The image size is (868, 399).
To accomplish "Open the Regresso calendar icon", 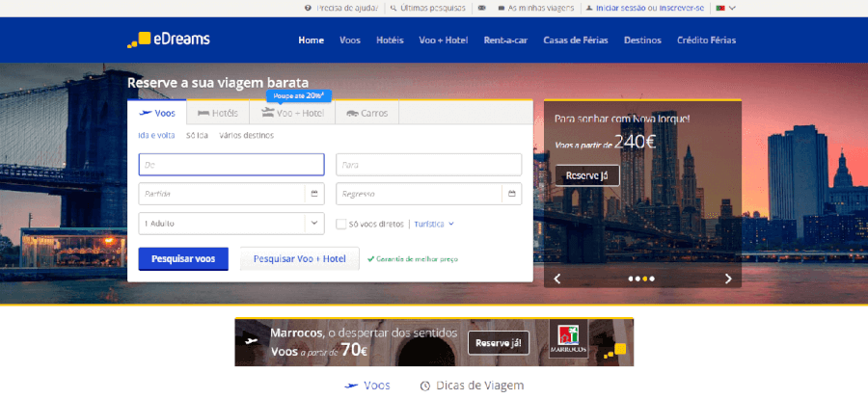I will coord(511,194).
